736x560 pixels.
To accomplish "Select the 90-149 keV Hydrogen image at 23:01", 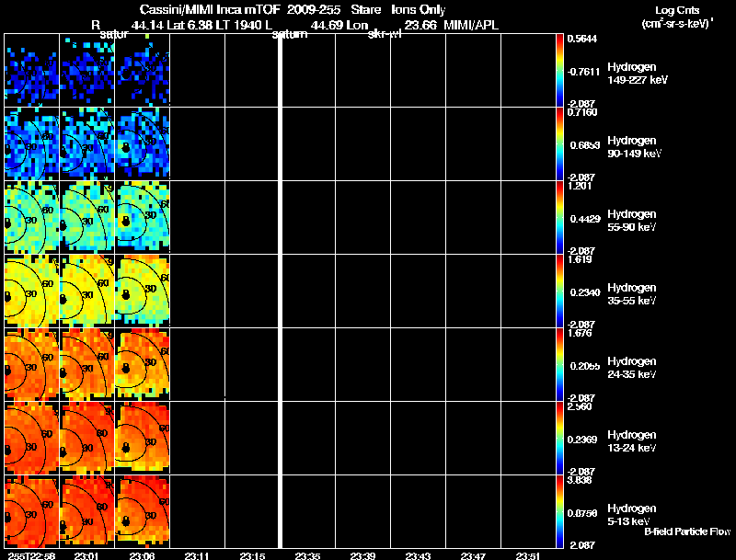I will (x=86, y=143).
